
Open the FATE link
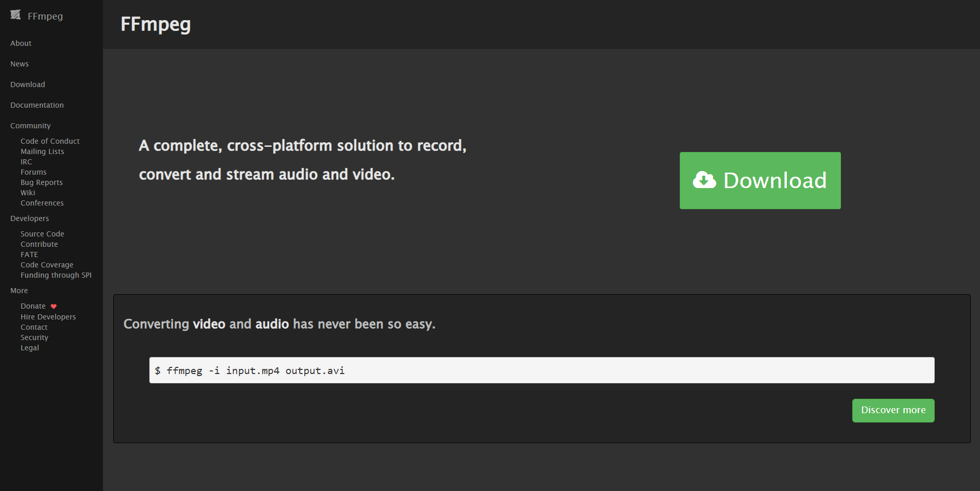pyautogui.click(x=29, y=255)
